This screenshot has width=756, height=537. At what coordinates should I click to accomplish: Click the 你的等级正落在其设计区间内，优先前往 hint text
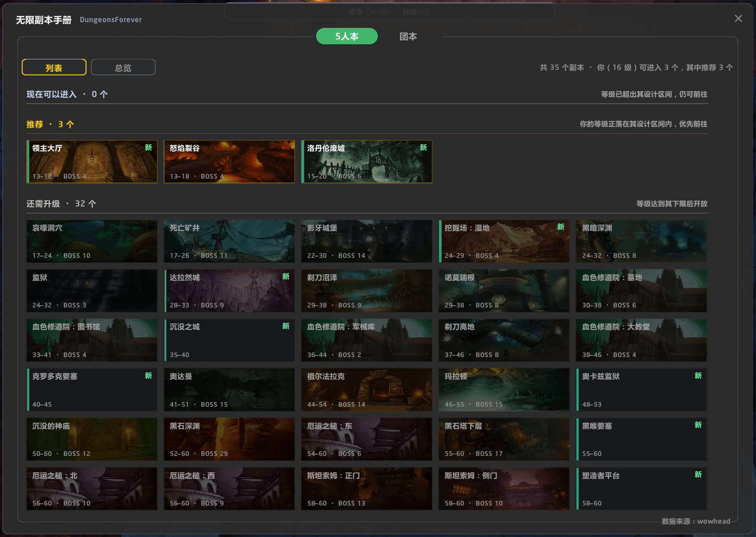coord(643,124)
